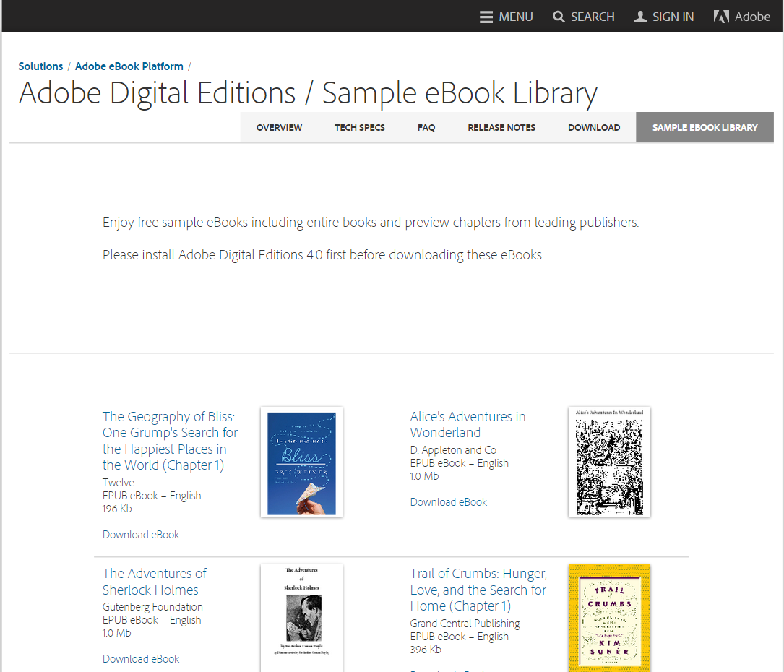Open the RELEASE NOTES tab
Image resolution: width=784 pixels, height=672 pixels.
click(x=501, y=127)
